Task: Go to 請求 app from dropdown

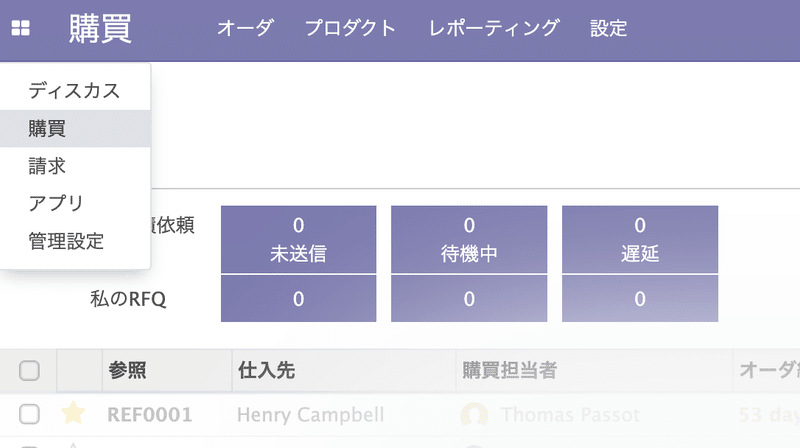Action: 75,166
